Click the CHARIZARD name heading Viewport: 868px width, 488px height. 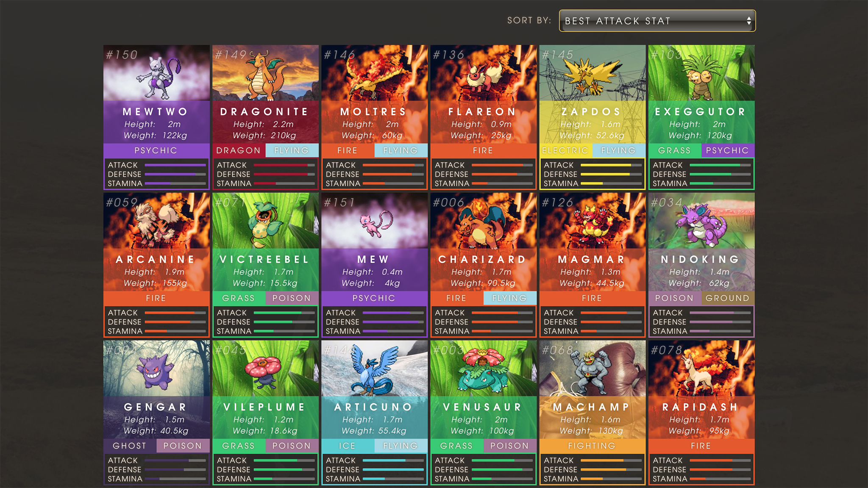pos(483,259)
